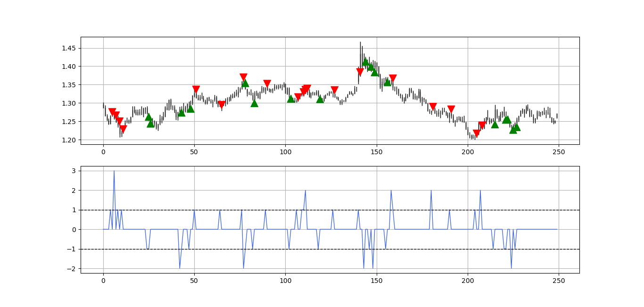Image resolution: width=644 pixels, height=307 pixels.
Task: Select the red triangle marker at x≈127
Action: (x=335, y=90)
